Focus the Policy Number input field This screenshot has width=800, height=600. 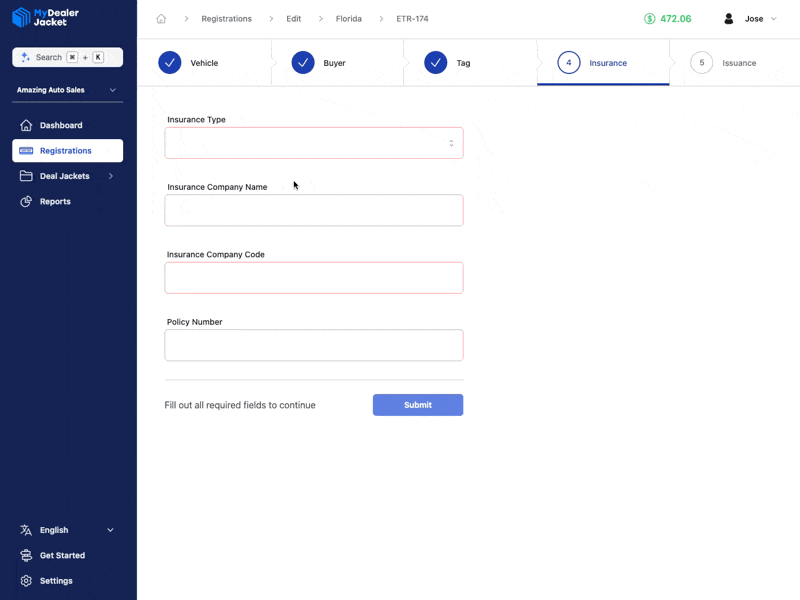[x=313, y=345]
